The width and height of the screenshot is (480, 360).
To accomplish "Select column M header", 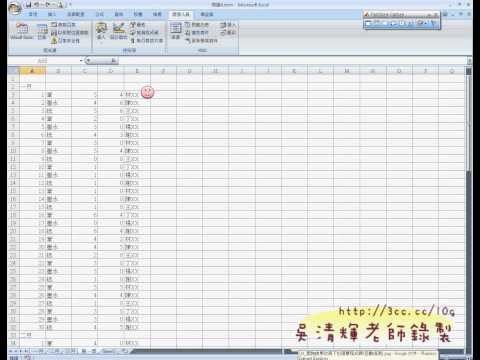I will click(x=347, y=71).
